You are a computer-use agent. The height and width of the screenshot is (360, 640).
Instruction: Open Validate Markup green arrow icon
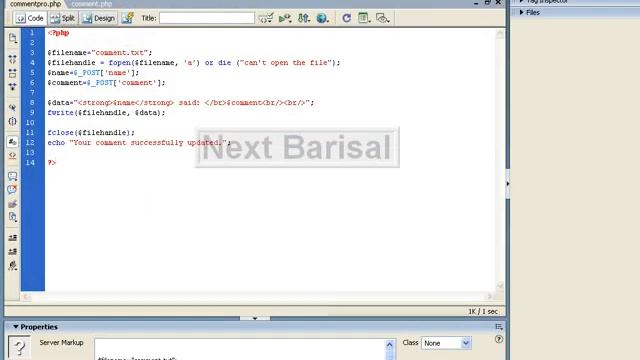(285, 18)
